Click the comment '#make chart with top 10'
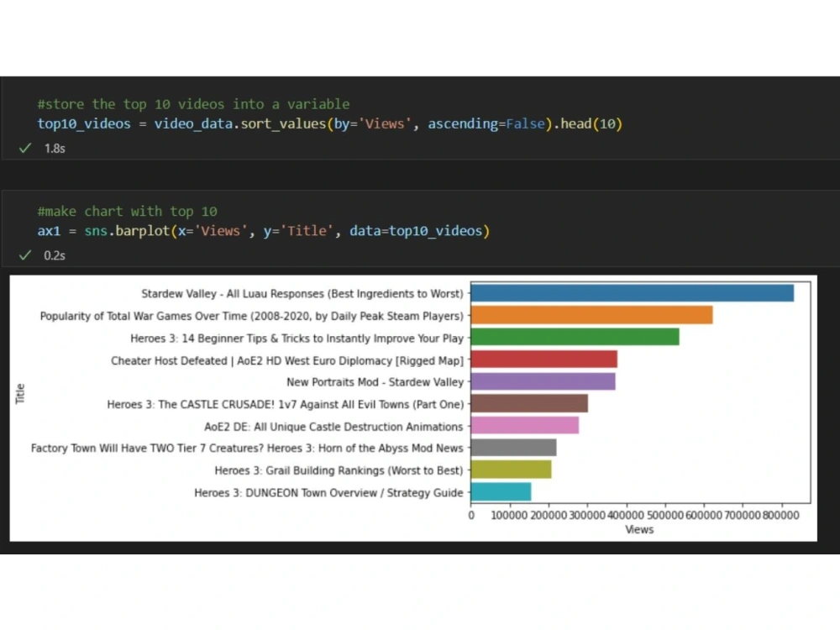 click(128, 211)
